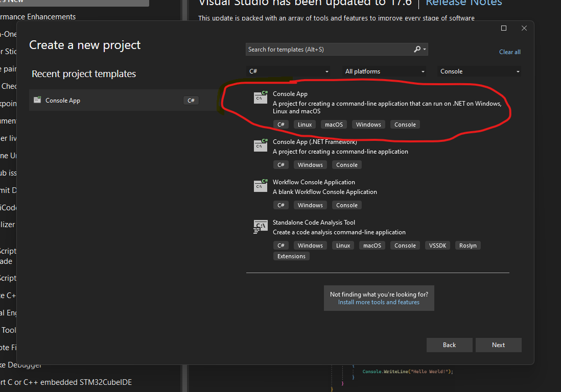Click macOS tag under Standalone Code Analysis Tool
Screen dimensions: 561x392
[x=372, y=246]
